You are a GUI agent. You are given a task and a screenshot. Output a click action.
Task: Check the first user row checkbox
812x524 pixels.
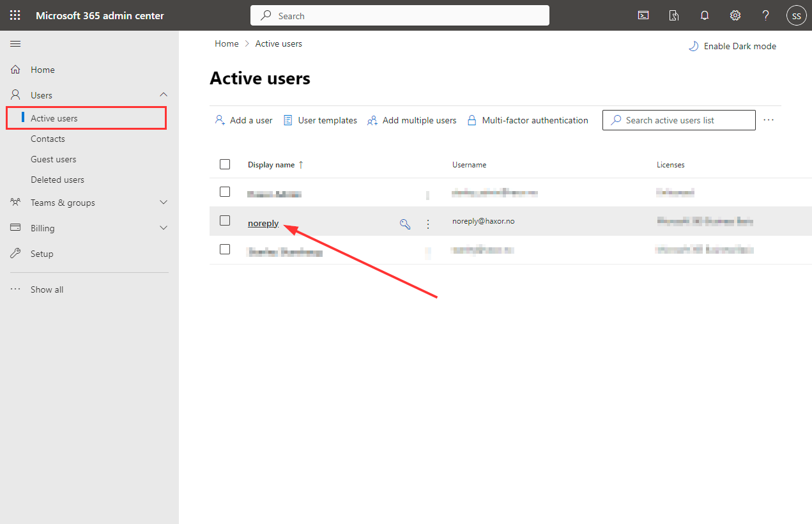[225, 192]
